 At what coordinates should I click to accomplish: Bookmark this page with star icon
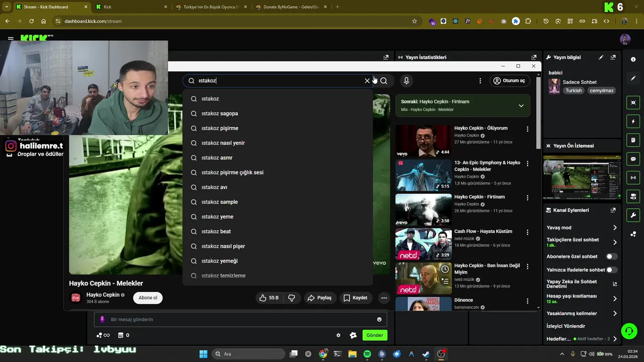[x=415, y=21]
